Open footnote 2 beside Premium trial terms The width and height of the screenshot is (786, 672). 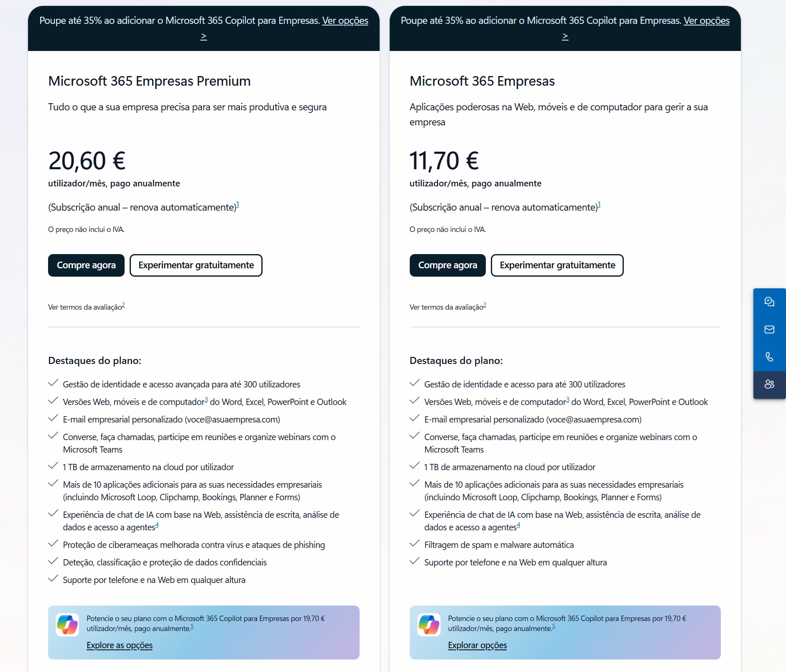pos(123,305)
